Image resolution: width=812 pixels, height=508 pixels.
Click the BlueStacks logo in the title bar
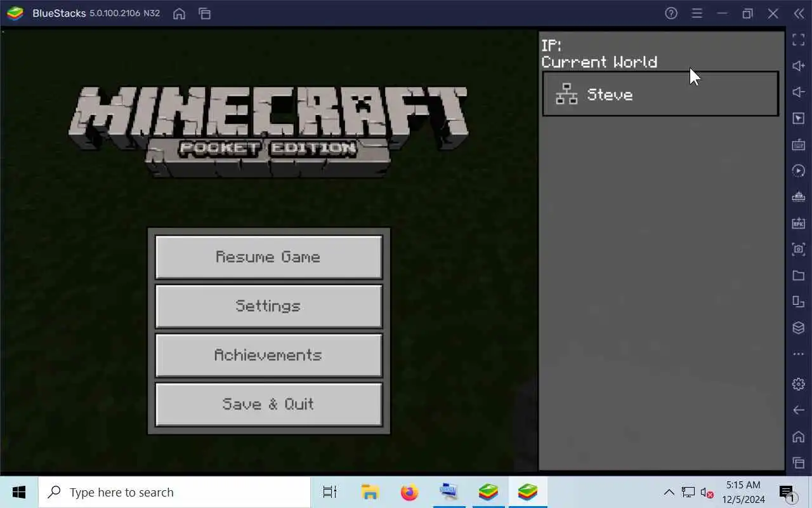[x=15, y=13]
